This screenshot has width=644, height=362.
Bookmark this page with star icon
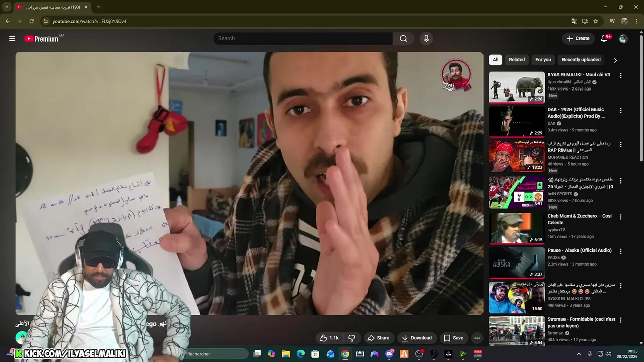(x=596, y=21)
